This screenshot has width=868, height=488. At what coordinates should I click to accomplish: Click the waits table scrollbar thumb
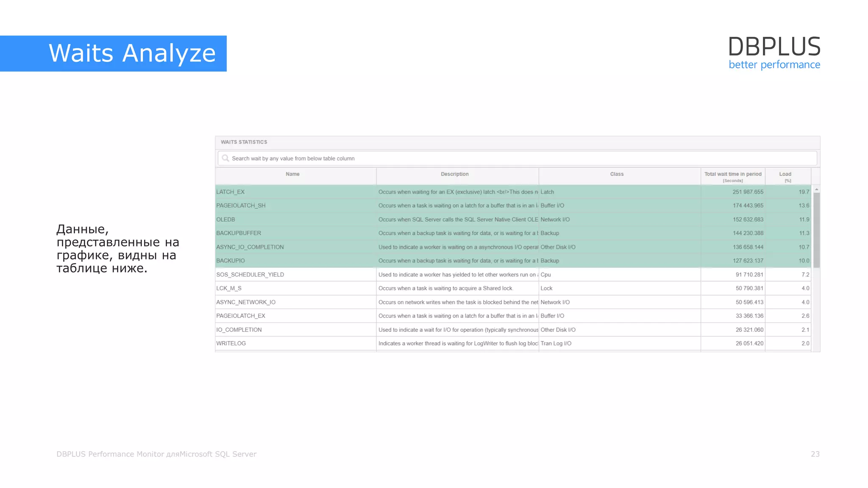coord(816,230)
